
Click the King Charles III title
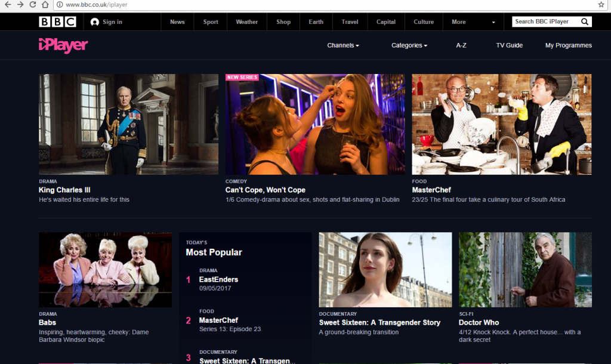point(64,190)
